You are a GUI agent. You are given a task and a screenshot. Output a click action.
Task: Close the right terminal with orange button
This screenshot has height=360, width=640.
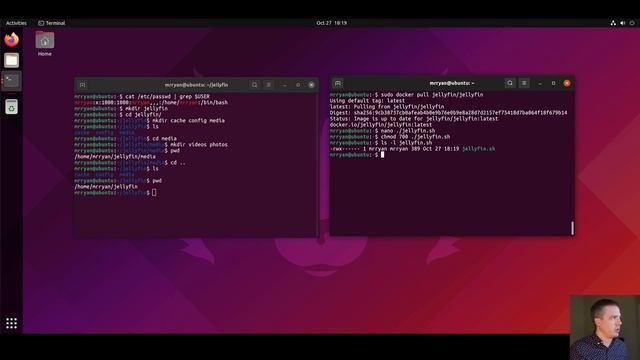tap(567, 83)
